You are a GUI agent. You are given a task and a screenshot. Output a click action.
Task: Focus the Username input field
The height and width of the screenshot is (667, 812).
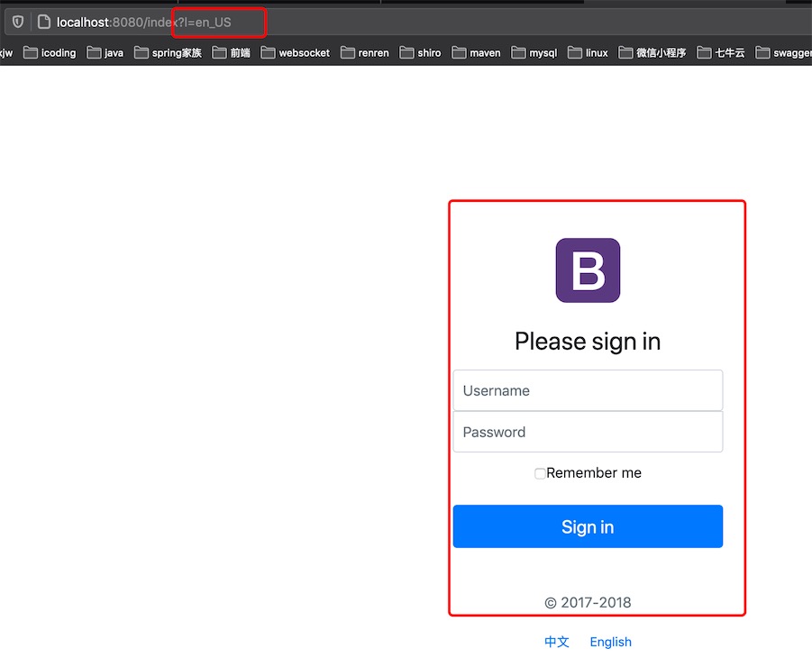point(588,390)
